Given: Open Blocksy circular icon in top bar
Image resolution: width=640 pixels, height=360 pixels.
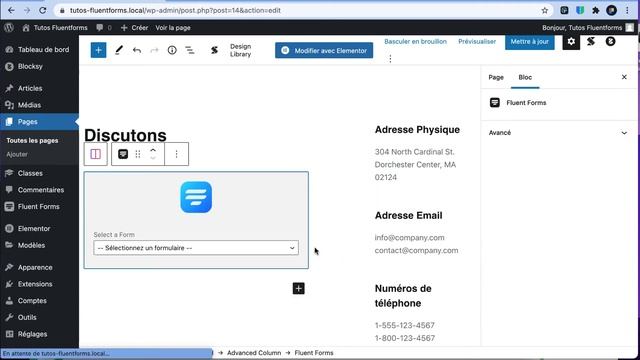Looking at the screenshot, I should pyautogui.click(x=610, y=42).
